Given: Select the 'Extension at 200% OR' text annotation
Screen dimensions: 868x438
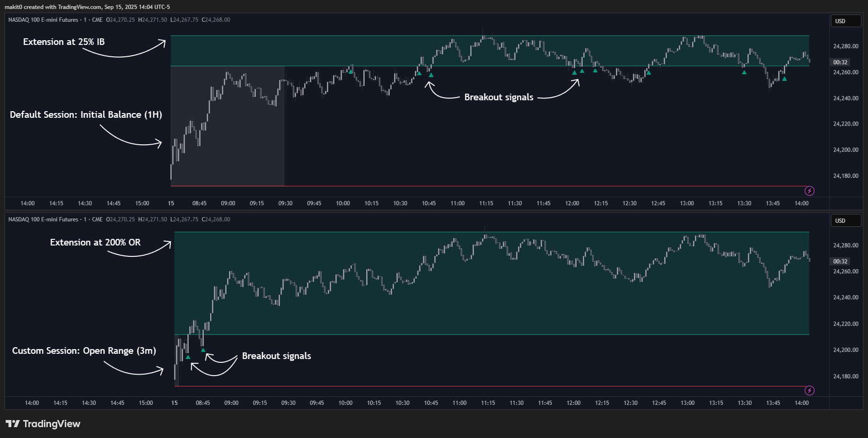Looking at the screenshot, I should click(x=95, y=242).
